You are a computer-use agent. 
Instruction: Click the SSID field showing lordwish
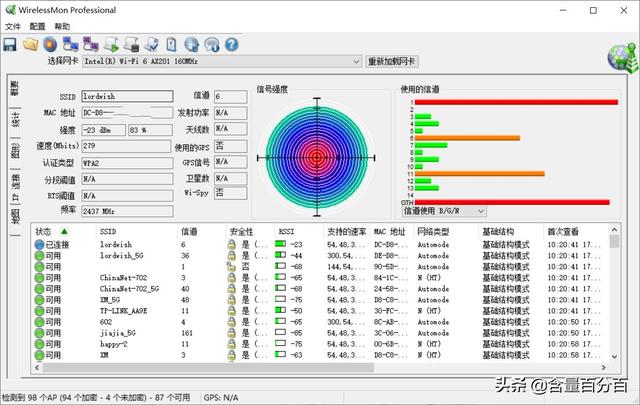tap(127, 96)
